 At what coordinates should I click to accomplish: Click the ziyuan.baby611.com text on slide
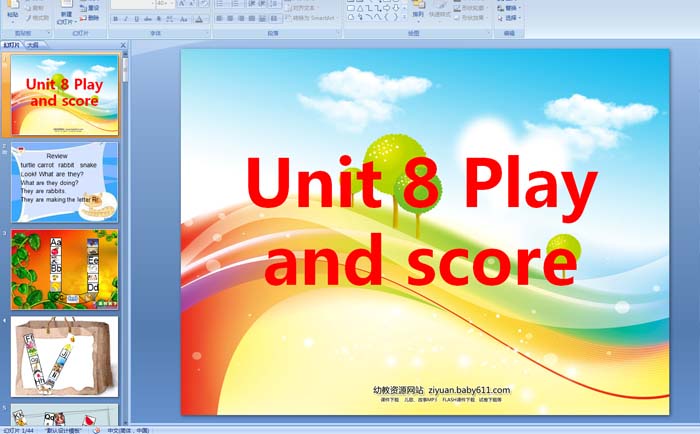click(x=469, y=390)
